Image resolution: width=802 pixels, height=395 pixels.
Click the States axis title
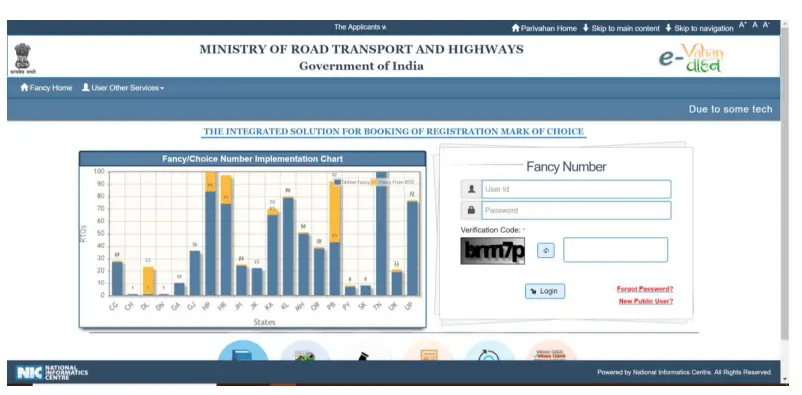[x=264, y=322]
